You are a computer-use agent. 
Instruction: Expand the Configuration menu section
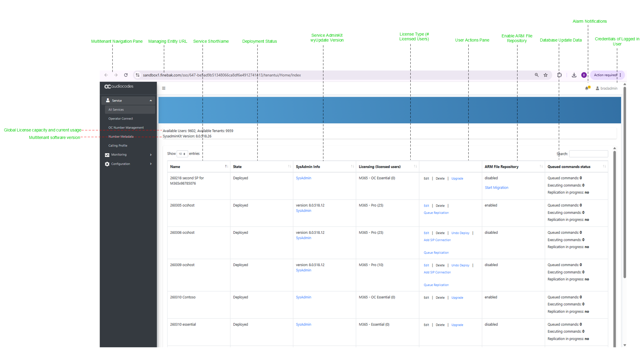(x=128, y=164)
